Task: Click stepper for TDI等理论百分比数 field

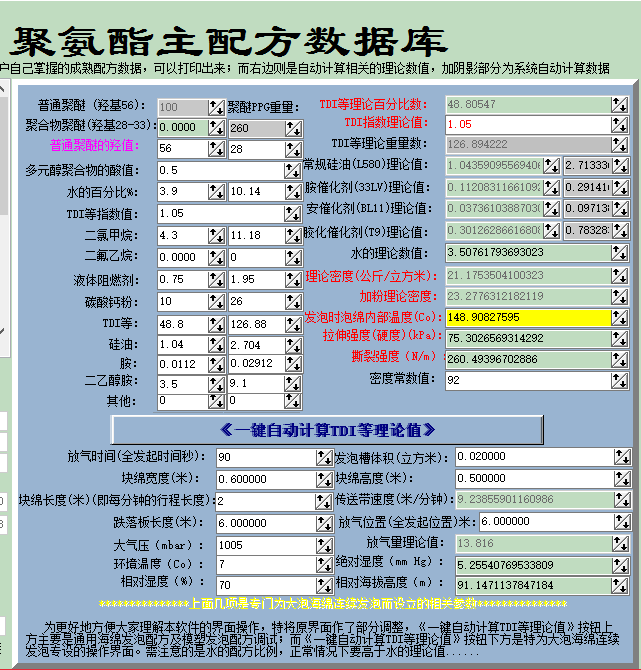Action: (x=619, y=104)
